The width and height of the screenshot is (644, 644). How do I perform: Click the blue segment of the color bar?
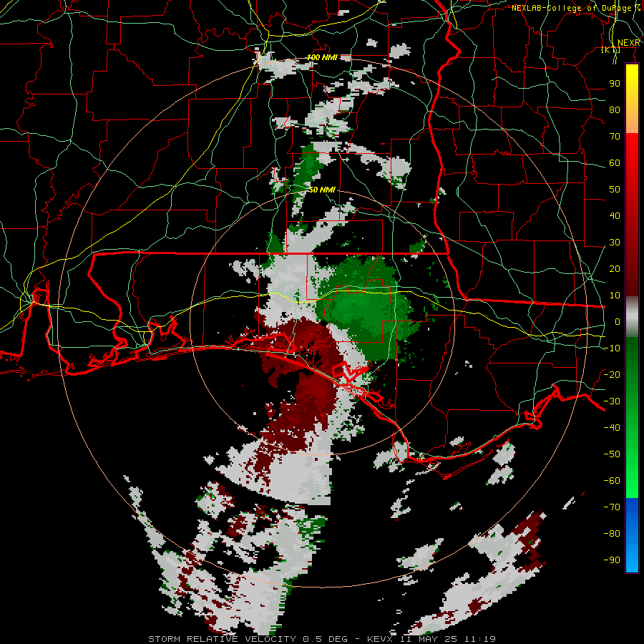632,535
